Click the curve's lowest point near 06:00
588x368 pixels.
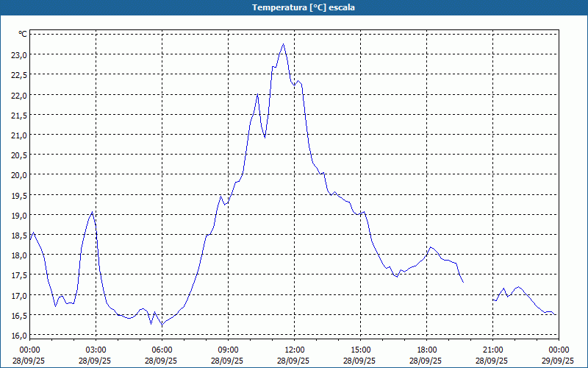[x=162, y=325]
